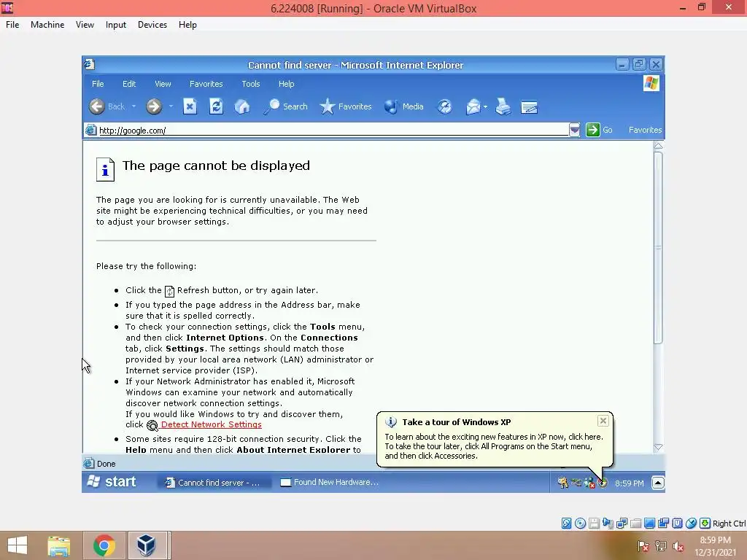Open IE File menu
Viewport: 747px width, 560px height.
tap(98, 84)
